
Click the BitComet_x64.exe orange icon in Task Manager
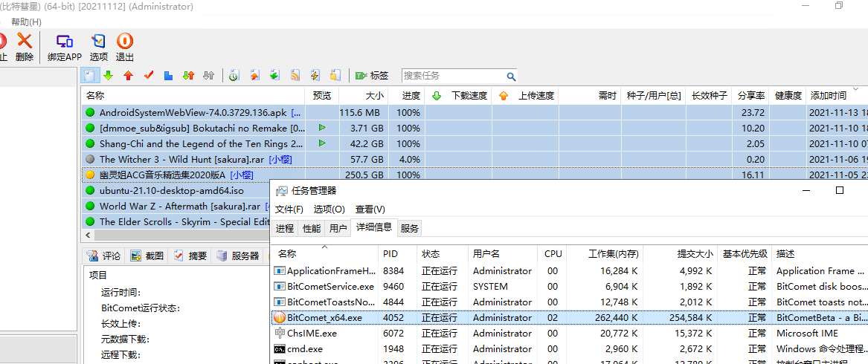[x=280, y=318]
